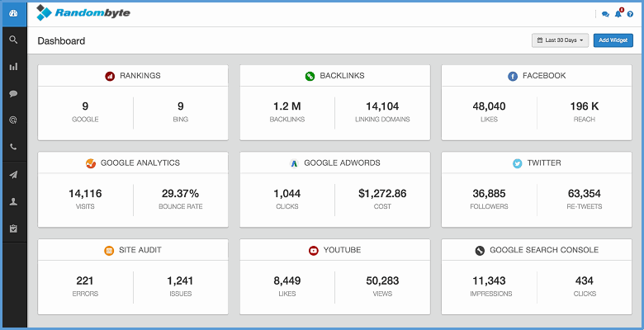Click the 48,040 Facebook likes value
This screenshot has width=644, height=330.
(x=489, y=106)
